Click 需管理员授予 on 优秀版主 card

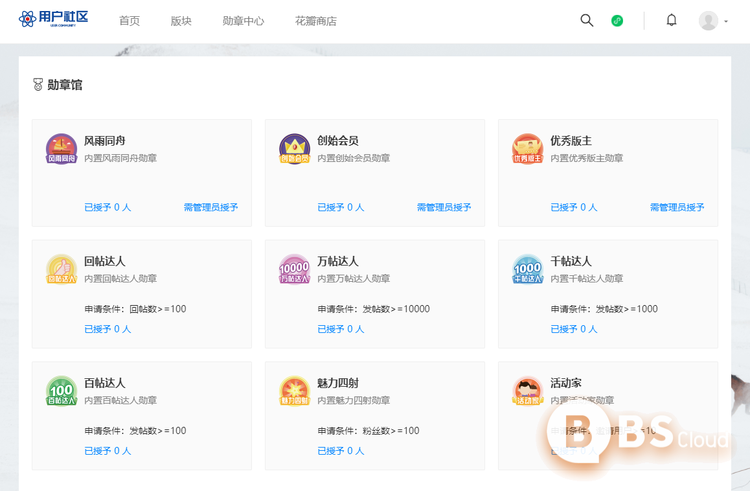[x=677, y=207]
